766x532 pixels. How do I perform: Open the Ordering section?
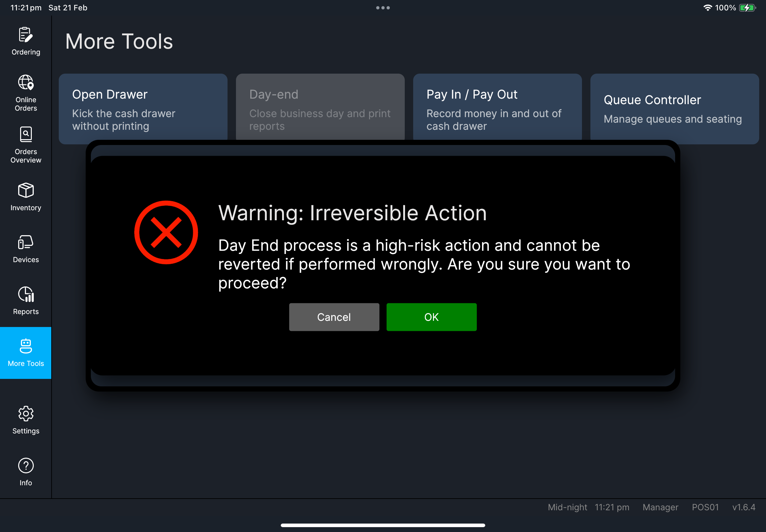click(25, 40)
